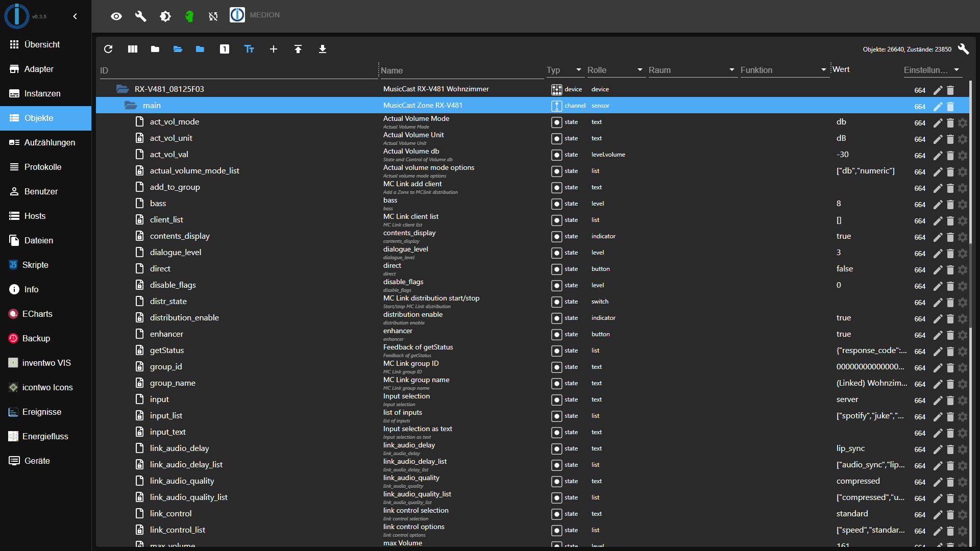The image size is (980, 551).
Task: Open the Info page
Action: tap(46, 289)
